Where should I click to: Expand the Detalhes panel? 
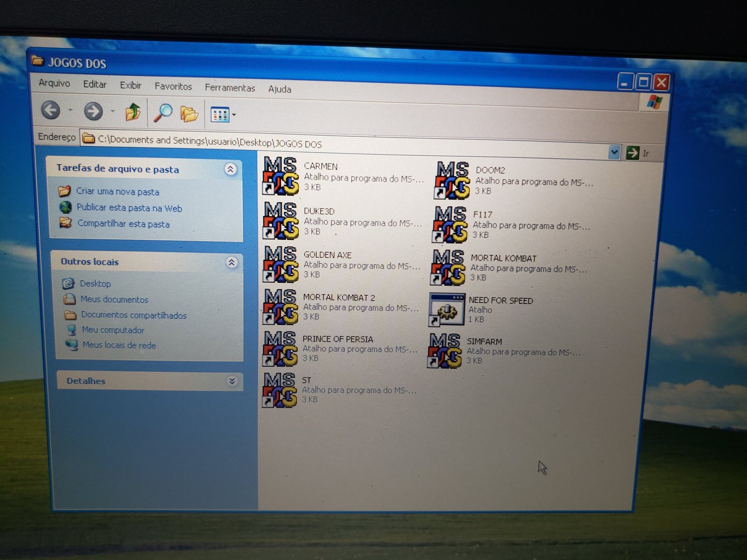(232, 381)
